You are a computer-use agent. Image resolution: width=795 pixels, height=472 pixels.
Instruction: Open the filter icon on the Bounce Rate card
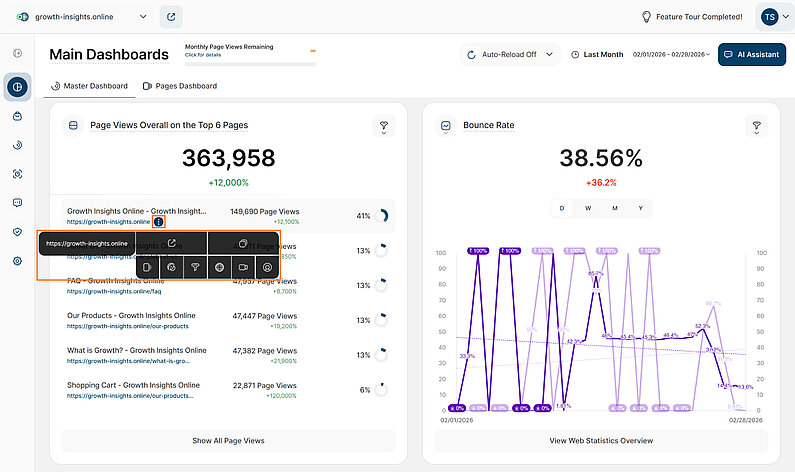[757, 126]
